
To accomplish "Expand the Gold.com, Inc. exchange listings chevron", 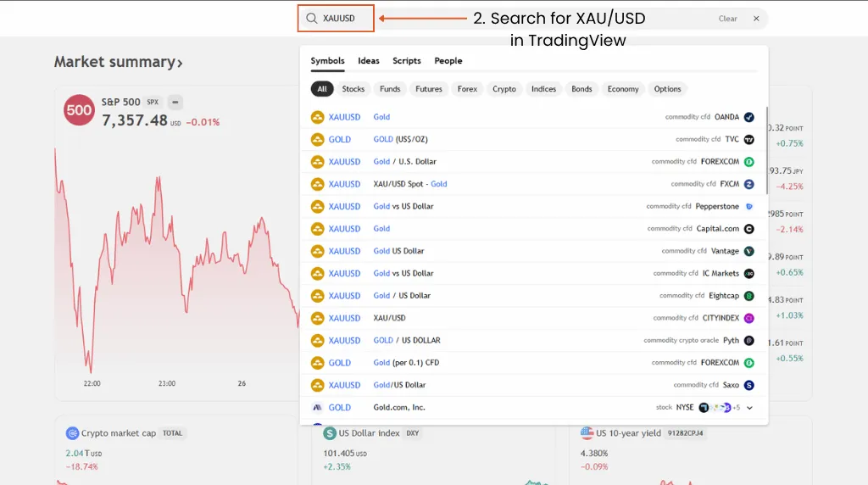I will pos(749,408).
